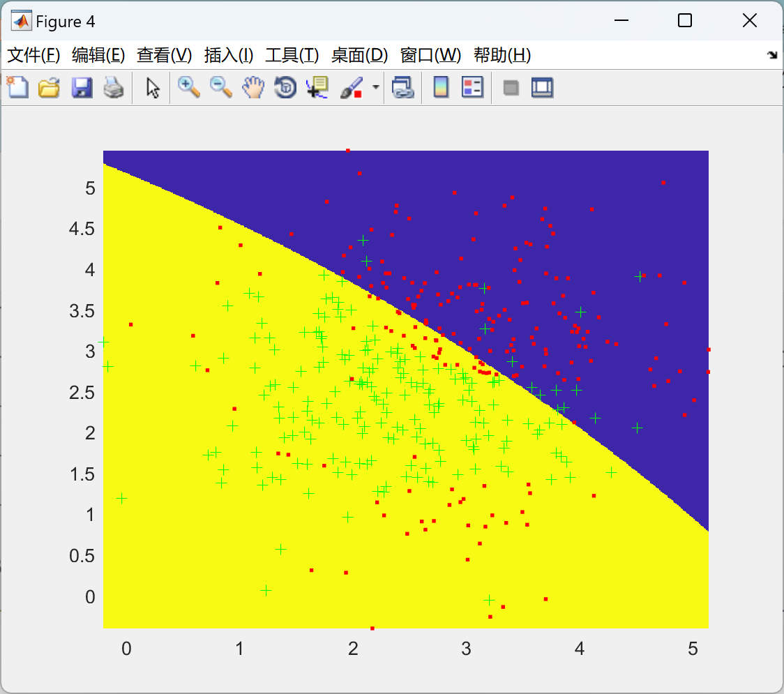Image resolution: width=784 pixels, height=694 pixels.
Task: Click the y-axis tick label 4.5
Action: coord(82,229)
